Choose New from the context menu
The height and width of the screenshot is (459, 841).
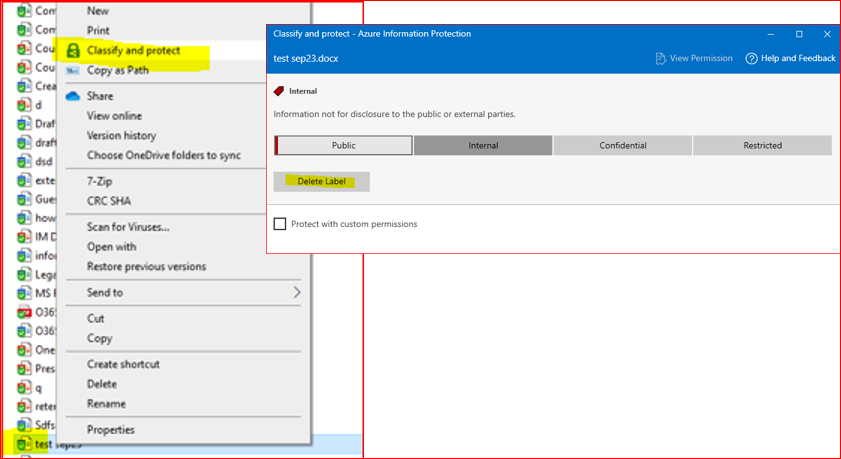[x=98, y=11]
